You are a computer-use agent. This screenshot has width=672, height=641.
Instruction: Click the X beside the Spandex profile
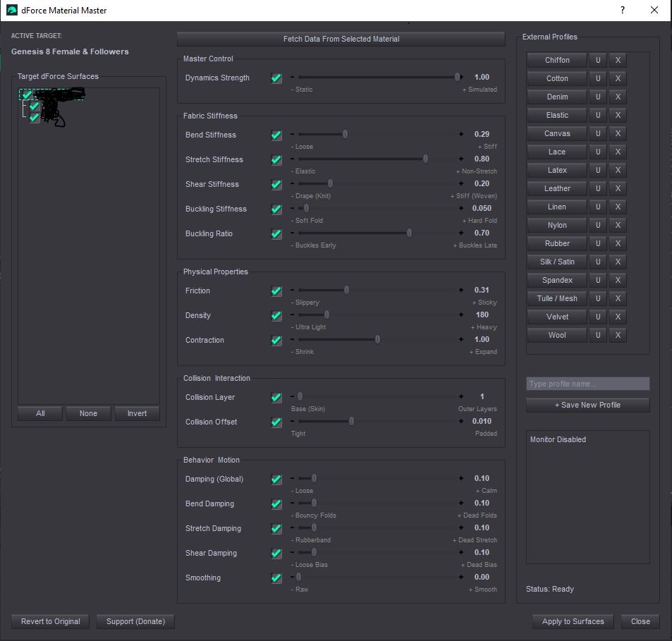618,280
